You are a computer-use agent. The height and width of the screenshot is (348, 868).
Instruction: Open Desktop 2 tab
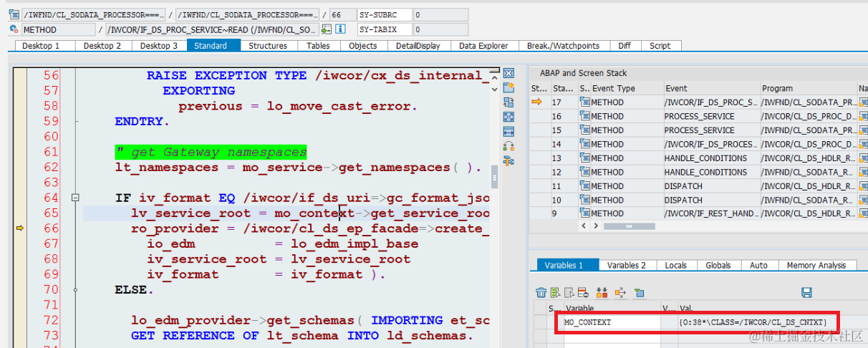[x=102, y=45]
